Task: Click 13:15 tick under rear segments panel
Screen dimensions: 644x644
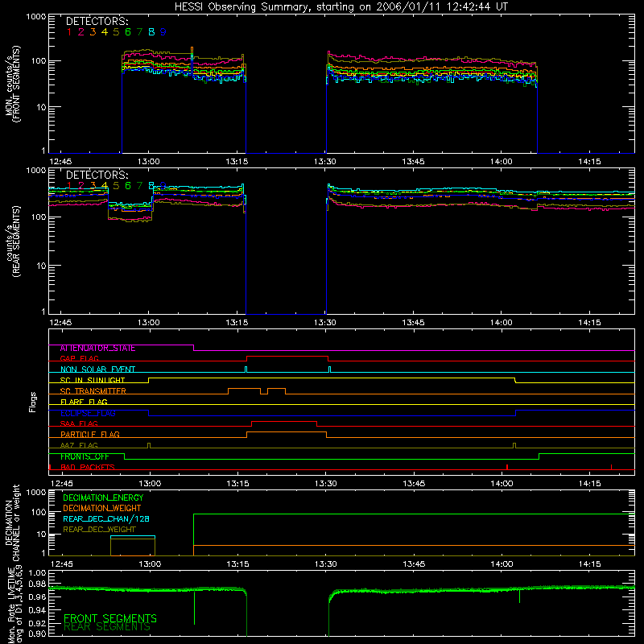Action: [237, 323]
